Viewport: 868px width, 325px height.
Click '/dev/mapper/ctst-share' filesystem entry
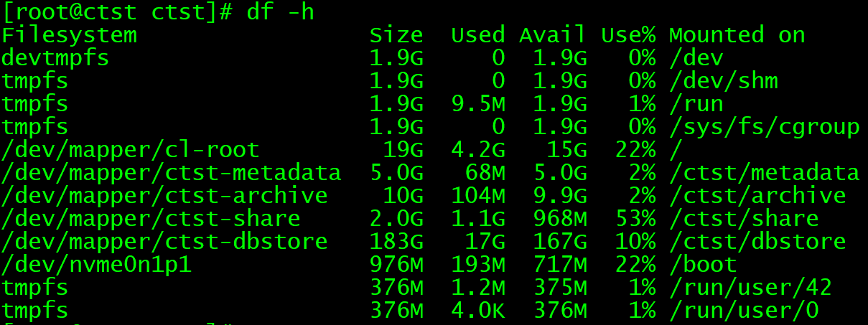pyautogui.click(x=151, y=219)
